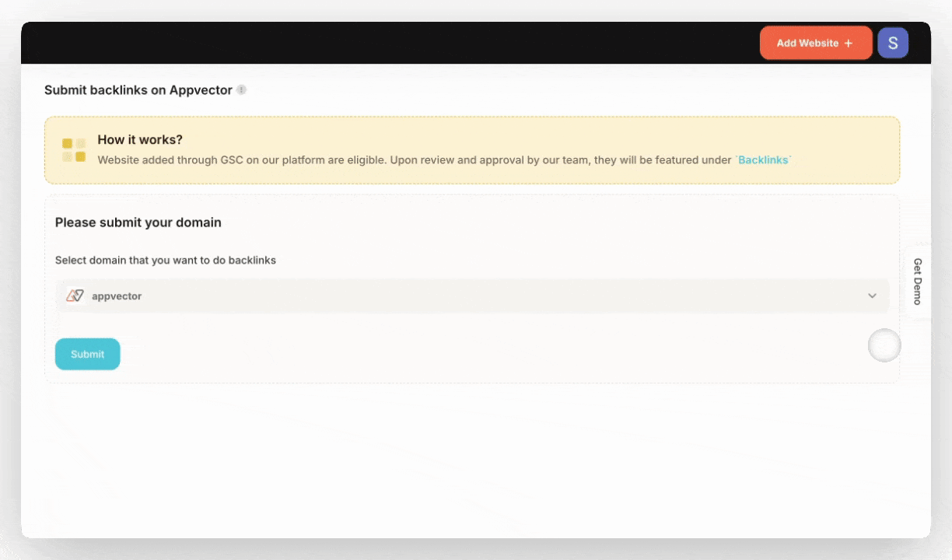Click the yellow How it works banner

[471, 149]
